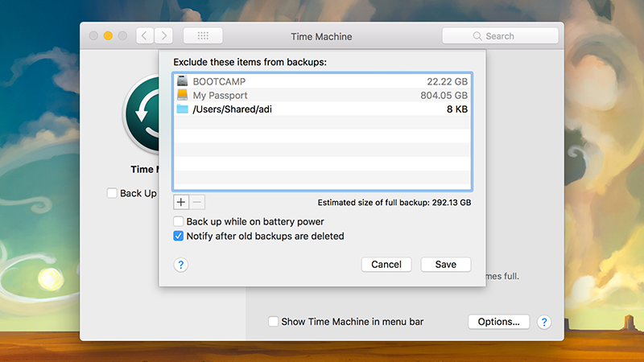
Task: Click the forward navigation arrow
Action: point(163,36)
